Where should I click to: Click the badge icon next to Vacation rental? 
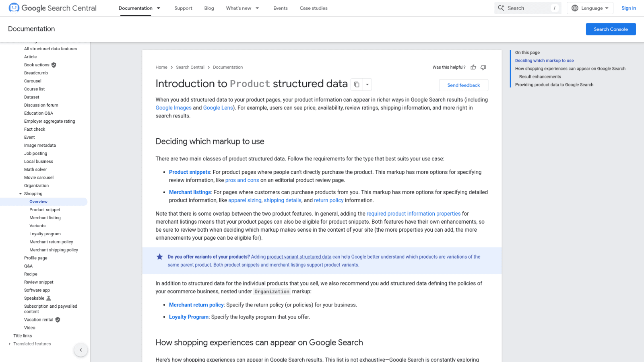pos(58,320)
